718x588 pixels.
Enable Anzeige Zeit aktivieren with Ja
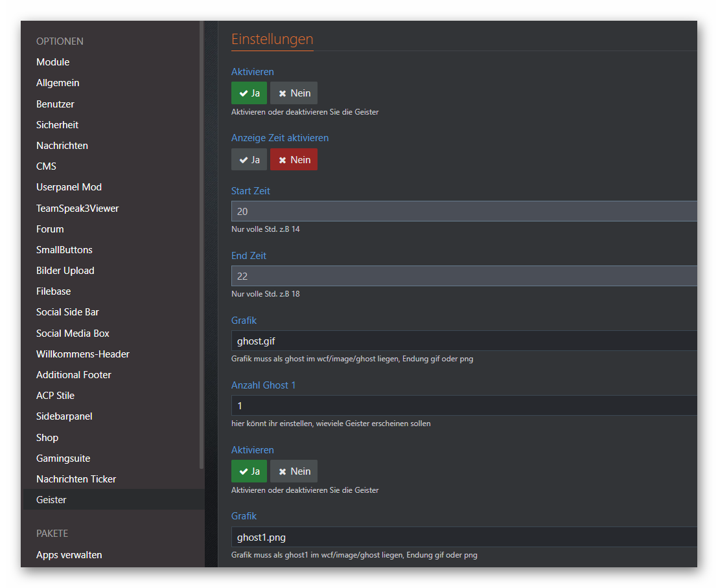coord(249,160)
